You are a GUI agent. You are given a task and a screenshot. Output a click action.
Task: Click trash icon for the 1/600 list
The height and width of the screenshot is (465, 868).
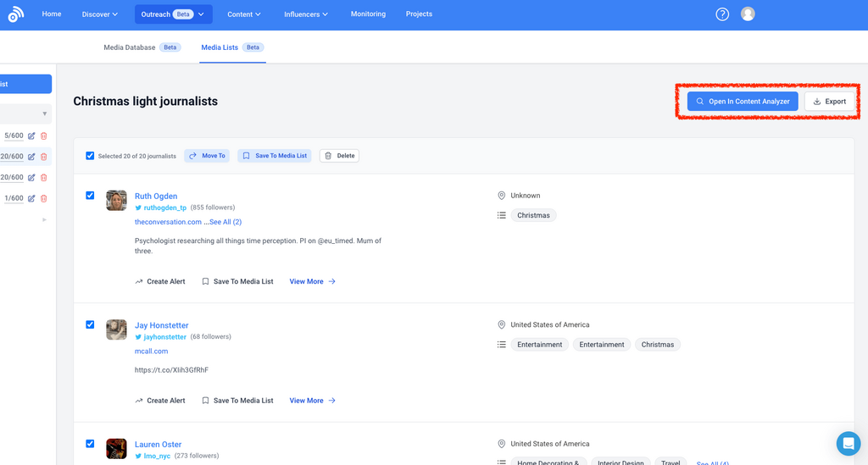click(44, 198)
